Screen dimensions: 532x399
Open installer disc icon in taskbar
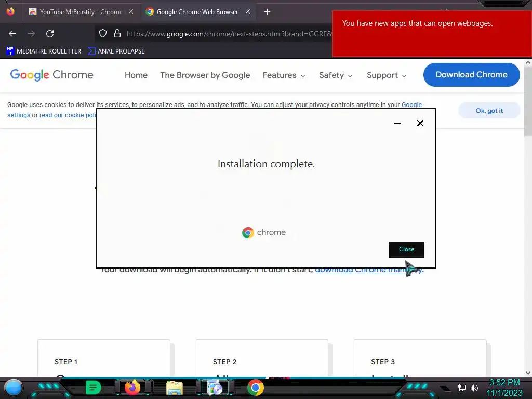[x=215, y=388]
